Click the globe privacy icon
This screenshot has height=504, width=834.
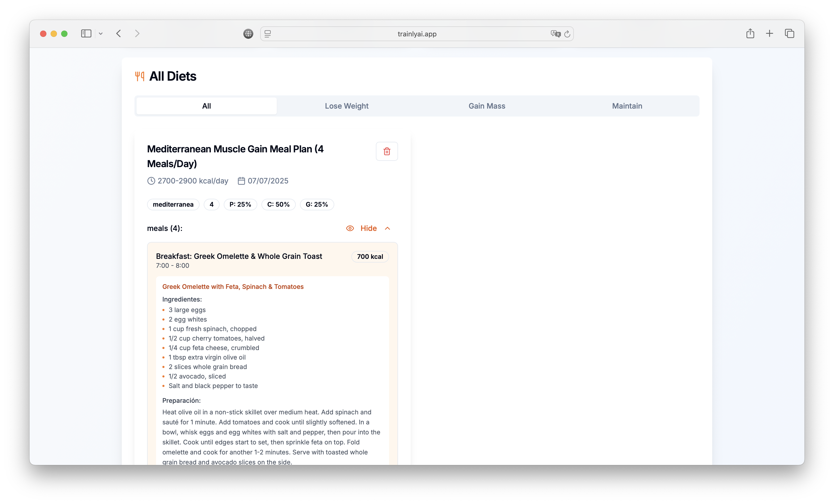click(x=248, y=33)
